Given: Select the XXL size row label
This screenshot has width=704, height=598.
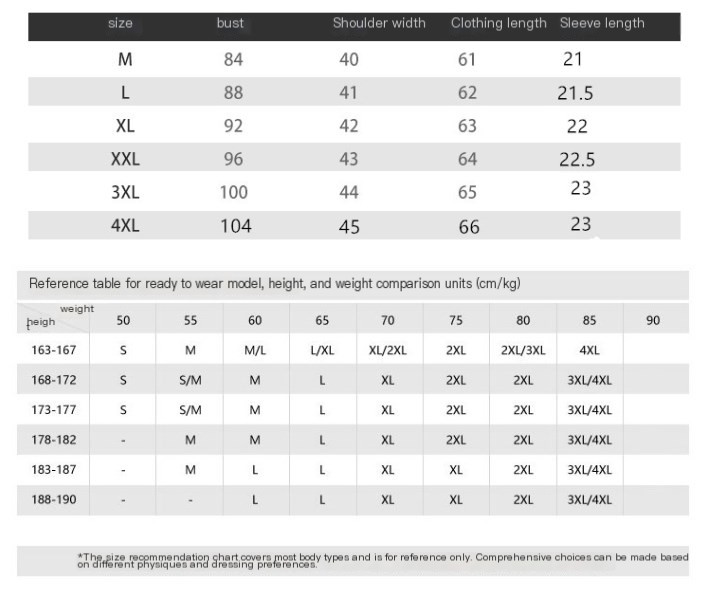Looking at the screenshot, I should pyautogui.click(x=125, y=159).
